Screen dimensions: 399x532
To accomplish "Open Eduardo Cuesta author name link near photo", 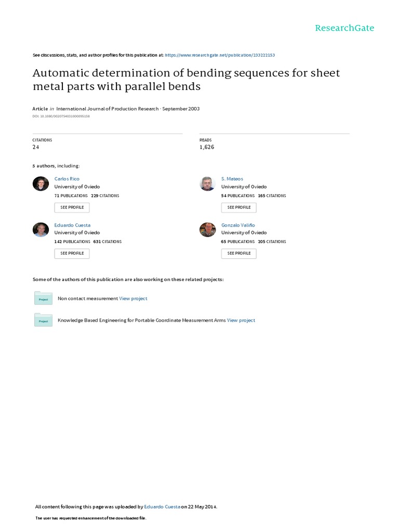I will (x=72, y=225).
